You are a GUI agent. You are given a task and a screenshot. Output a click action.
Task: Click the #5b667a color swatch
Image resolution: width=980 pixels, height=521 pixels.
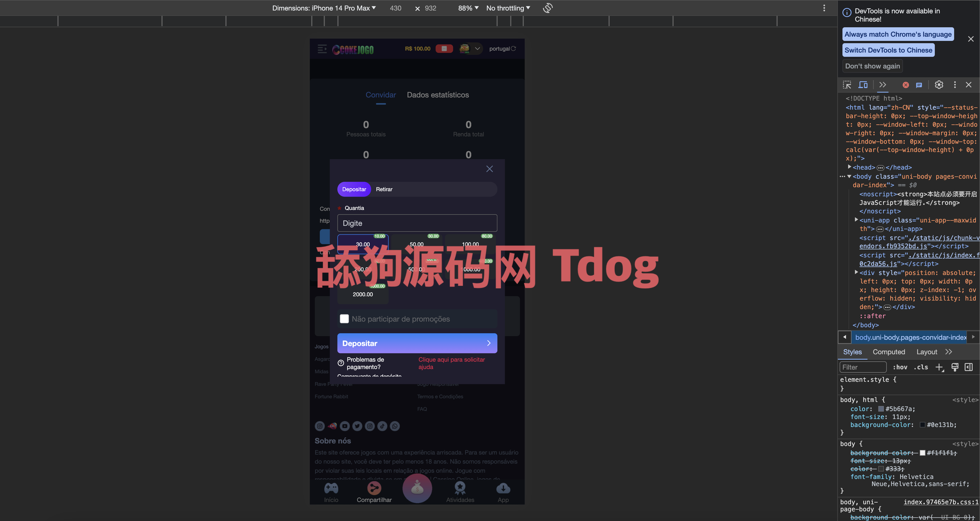[x=881, y=409]
